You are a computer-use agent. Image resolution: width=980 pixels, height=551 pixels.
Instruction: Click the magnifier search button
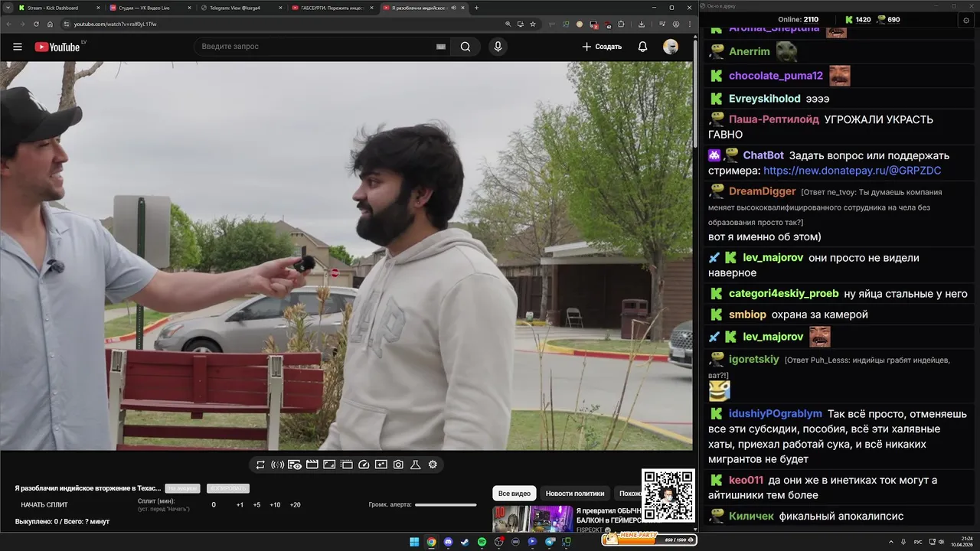coord(465,47)
